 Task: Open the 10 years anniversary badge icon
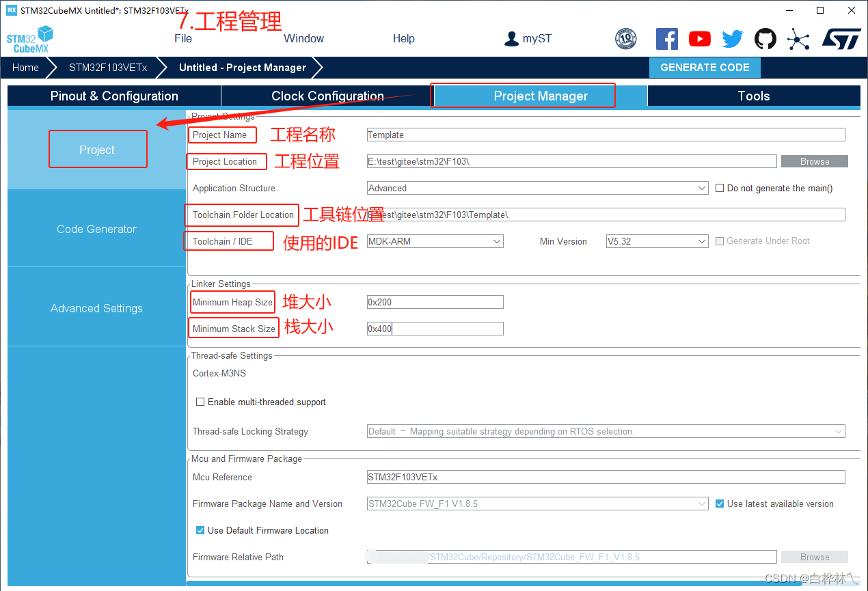pyautogui.click(x=625, y=39)
